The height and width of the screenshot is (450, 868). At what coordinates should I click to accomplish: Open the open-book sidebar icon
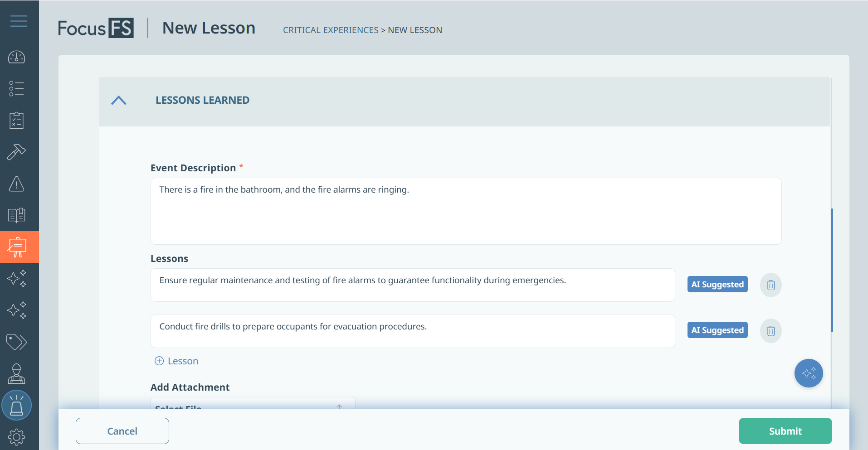point(17,215)
